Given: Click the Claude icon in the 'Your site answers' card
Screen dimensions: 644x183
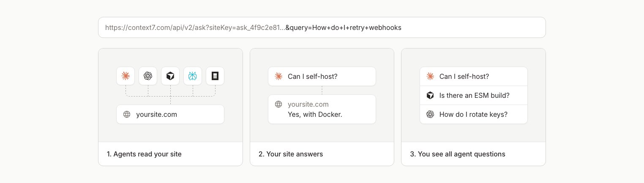Looking at the screenshot, I should (278, 76).
